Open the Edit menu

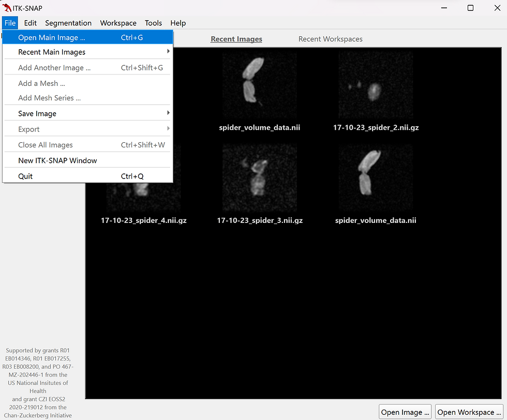click(x=31, y=23)
